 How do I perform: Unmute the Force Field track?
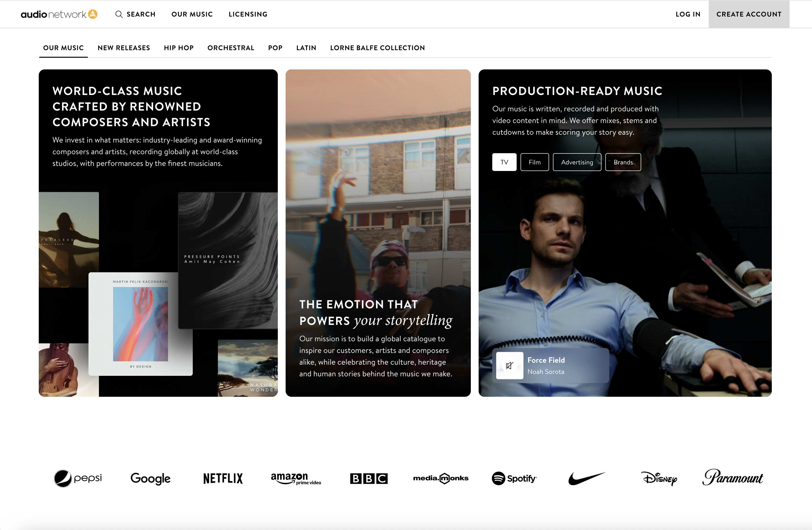509,366
